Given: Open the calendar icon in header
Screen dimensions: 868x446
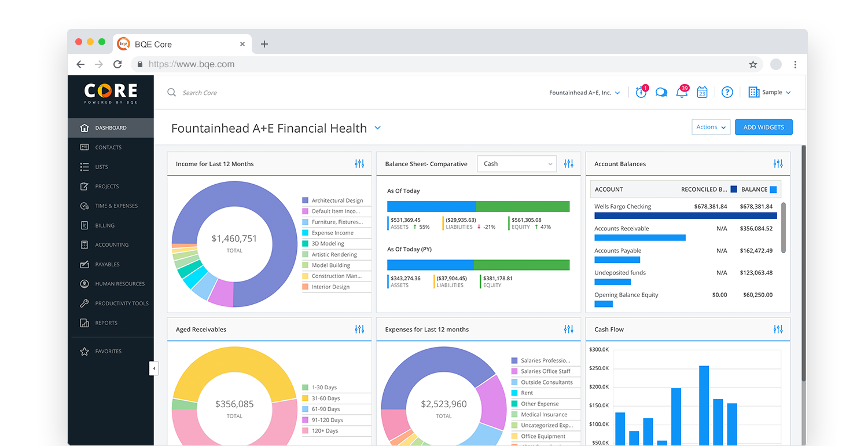Looking at the screenshot, I should tap(702, 92).
